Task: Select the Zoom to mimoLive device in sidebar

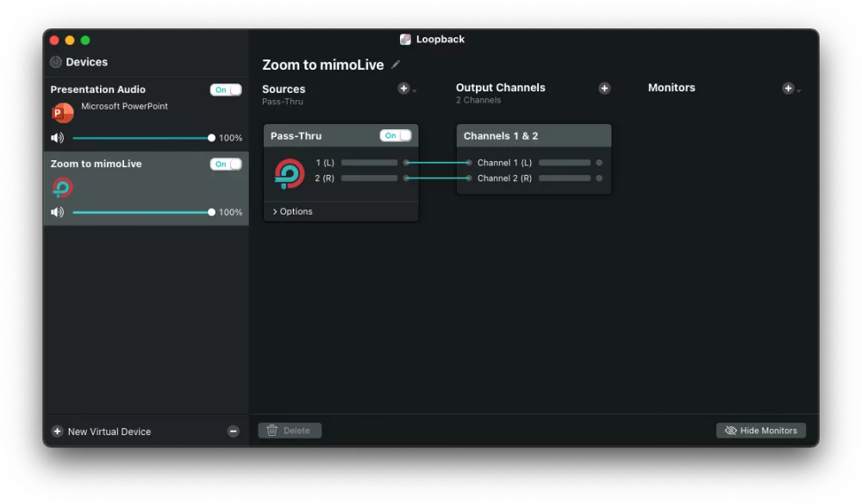Action: [146, 189]
